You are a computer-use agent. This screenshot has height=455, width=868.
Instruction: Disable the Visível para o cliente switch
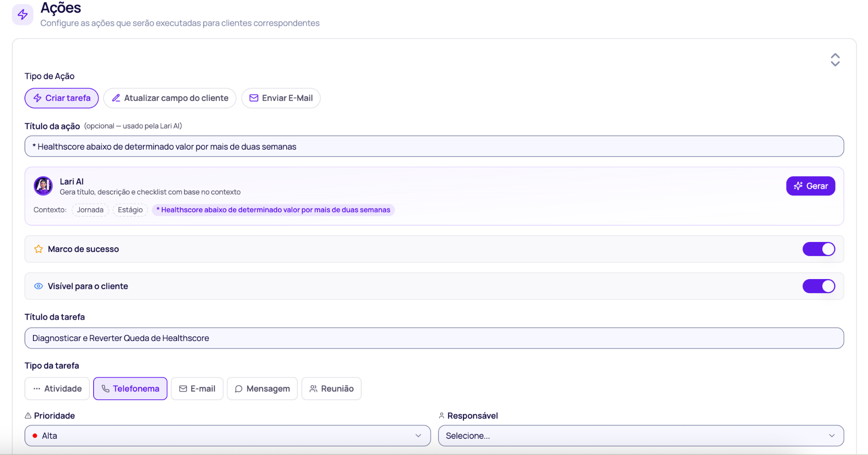(819, 286)
